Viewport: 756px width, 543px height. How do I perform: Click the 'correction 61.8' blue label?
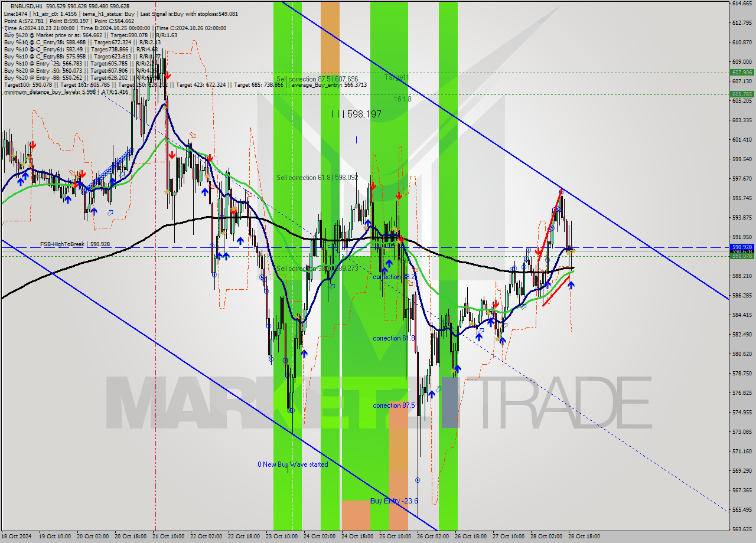[394, 338]
